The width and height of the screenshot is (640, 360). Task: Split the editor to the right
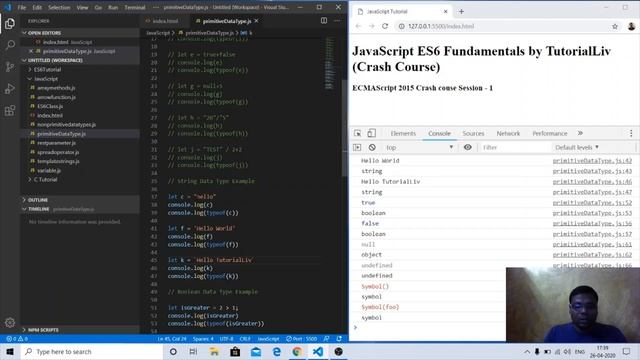pos(324,20)
